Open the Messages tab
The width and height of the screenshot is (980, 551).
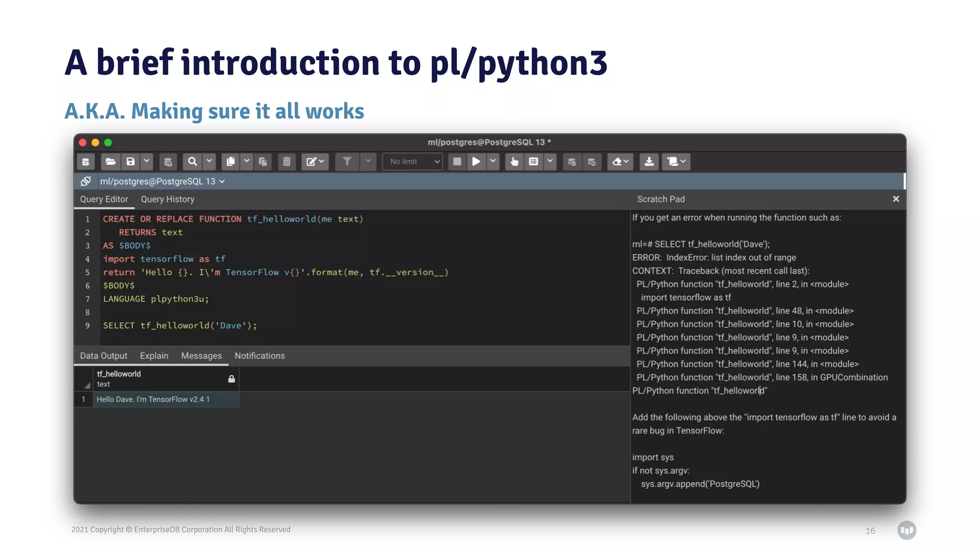[201, 356]
